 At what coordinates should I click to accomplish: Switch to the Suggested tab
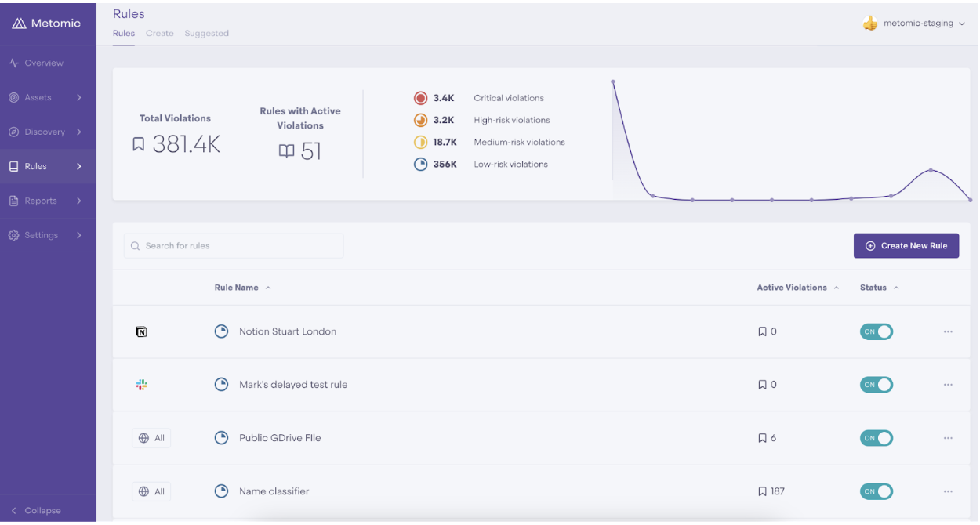207,34
